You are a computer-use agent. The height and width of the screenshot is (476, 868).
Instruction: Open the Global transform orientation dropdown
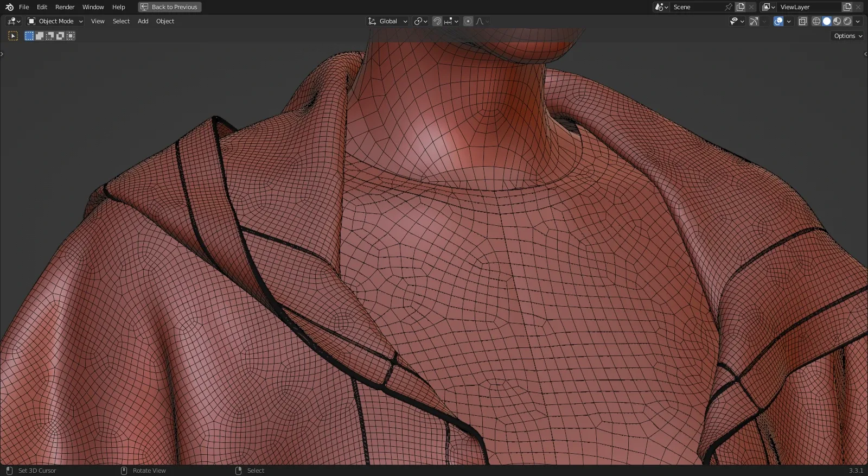[x=387, y=21]
